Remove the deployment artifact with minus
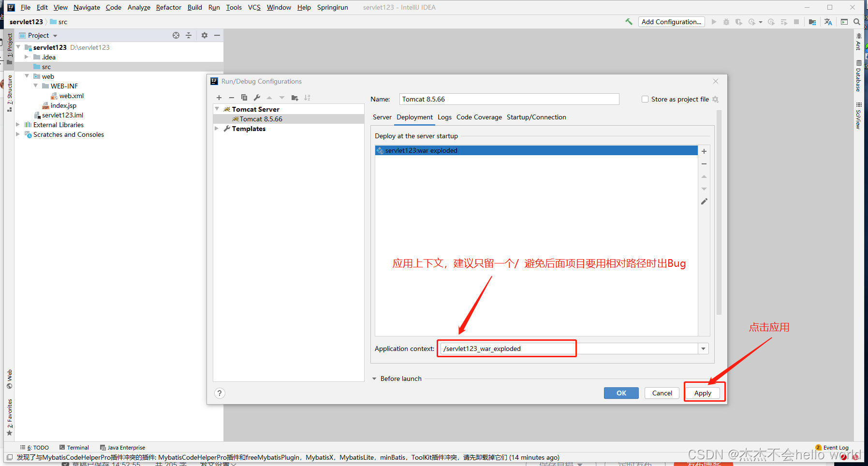 tap(704, 164)
